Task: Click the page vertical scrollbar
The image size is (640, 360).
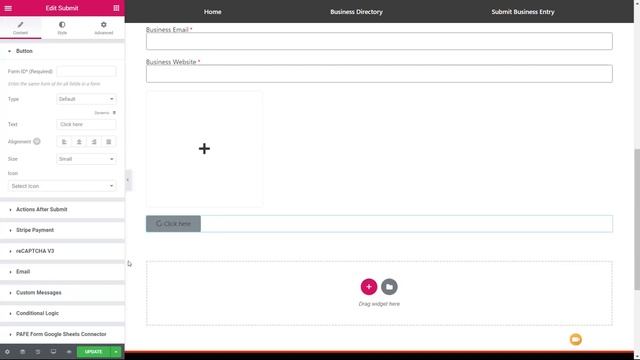Action: 637,220
